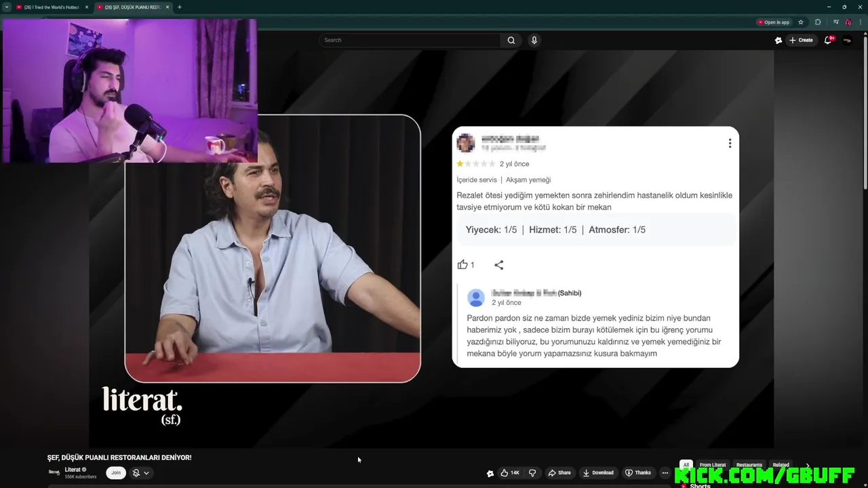Click the Thanks button
The width and height of the screenshot is (868, 488).
click(638, 473)
